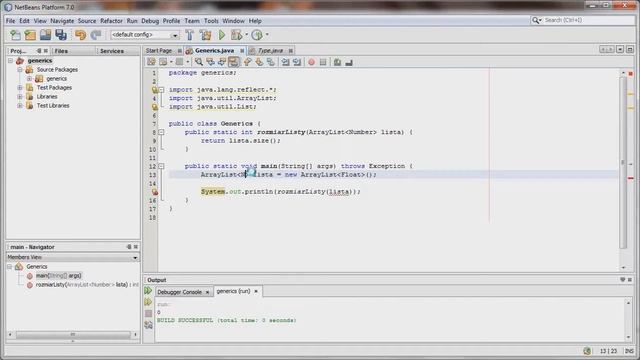Image resolution: width=640 pixels, height=360 pixels.
Task: Toggle INS insert mode in status bar
Action: point(629,351)
